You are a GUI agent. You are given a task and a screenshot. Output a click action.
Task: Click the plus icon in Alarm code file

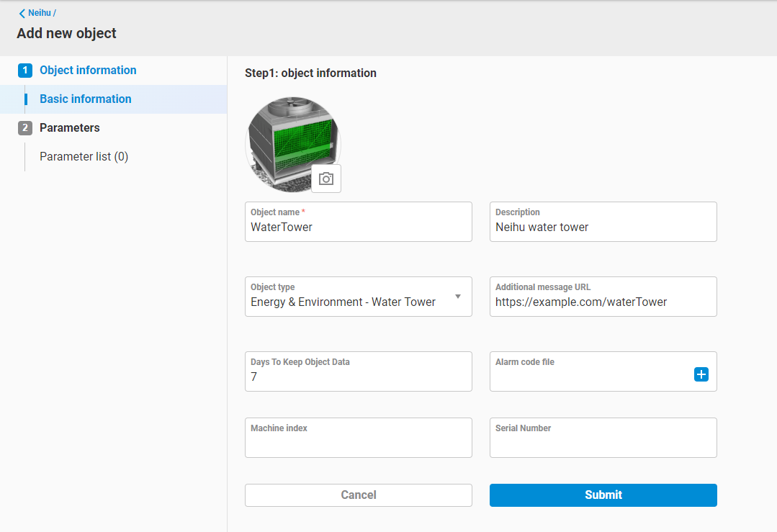pyautogui.click(x=701, y=374)
